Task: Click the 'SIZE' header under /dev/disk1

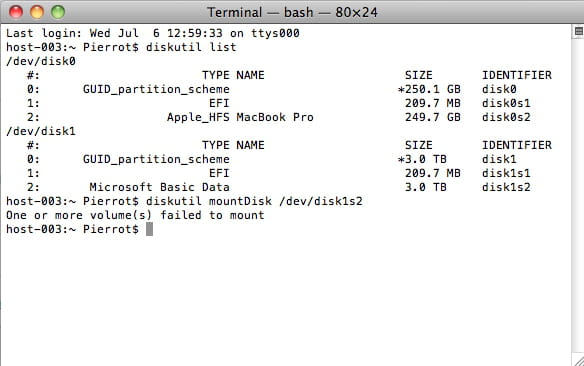Action: point(419,145)
